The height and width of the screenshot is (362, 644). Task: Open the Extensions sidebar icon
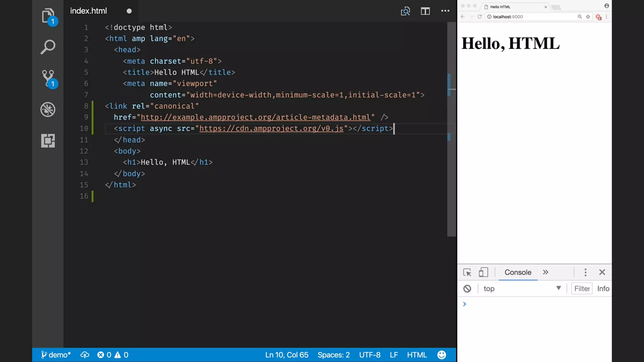point(48,140)
